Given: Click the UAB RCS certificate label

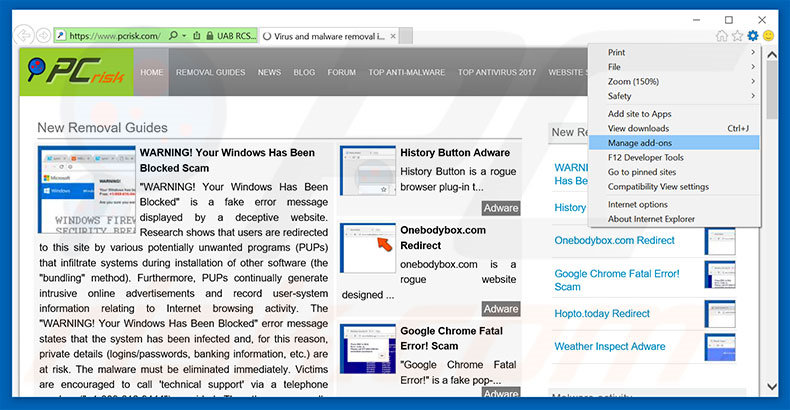Looking at the screenshot, I should pyautogui.click(x=236, y=36).
